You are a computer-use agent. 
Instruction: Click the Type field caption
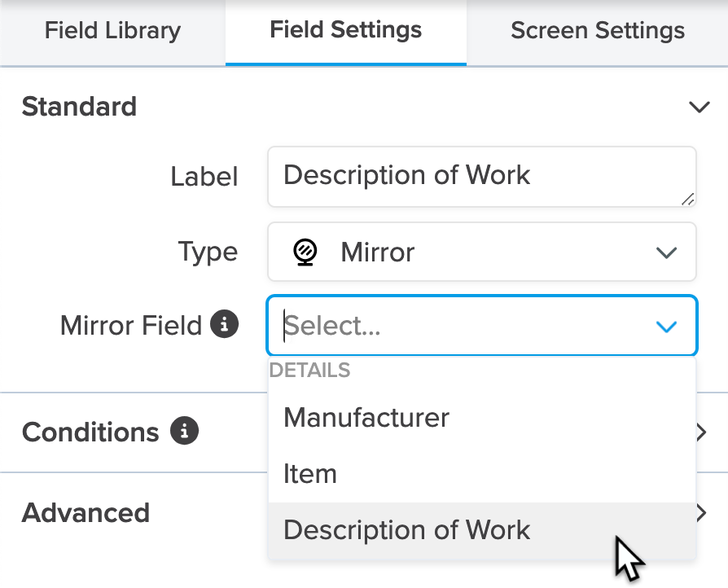pos(208,252)
